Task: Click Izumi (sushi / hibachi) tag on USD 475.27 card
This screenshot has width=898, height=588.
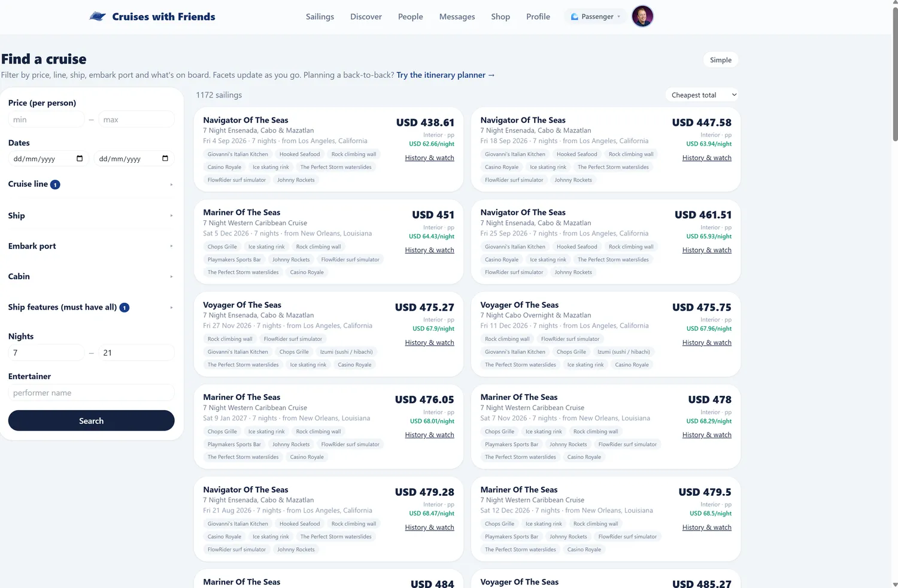Action: click(x=346, y=352)
